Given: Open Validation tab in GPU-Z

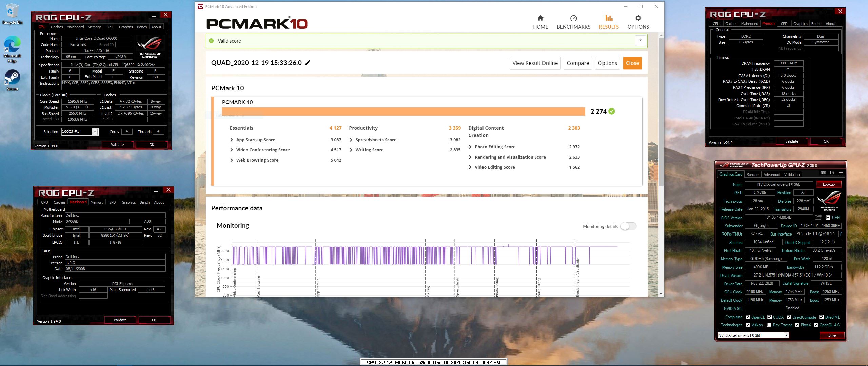Looking at the screenshot, I should [792, 175].
